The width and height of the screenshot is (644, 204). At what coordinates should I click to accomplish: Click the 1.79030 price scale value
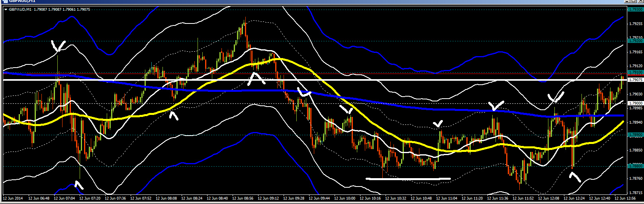pos(635,94)
